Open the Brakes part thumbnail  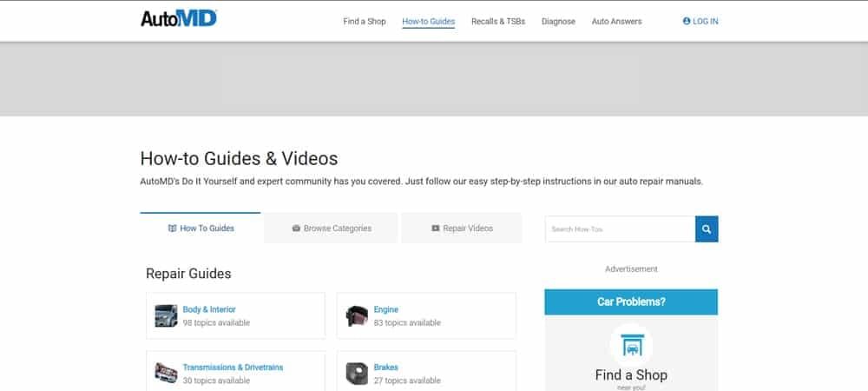(357, 374)
